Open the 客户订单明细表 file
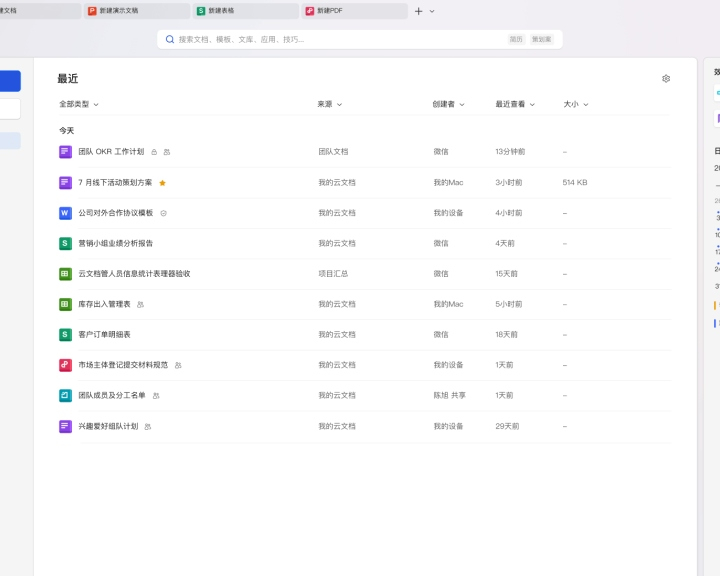This screenshot has height=576, width=720. tap(104, 335)
